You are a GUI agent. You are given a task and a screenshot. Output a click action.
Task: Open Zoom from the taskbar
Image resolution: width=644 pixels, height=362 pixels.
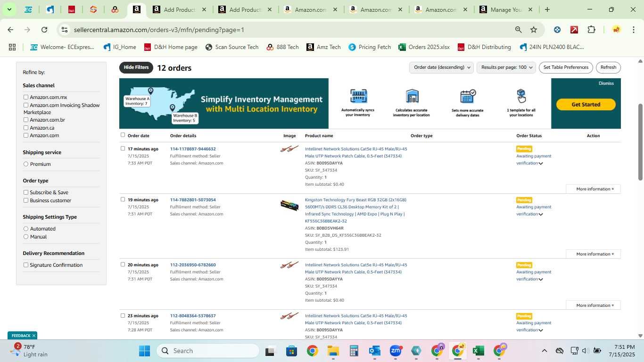pos(396,351)
